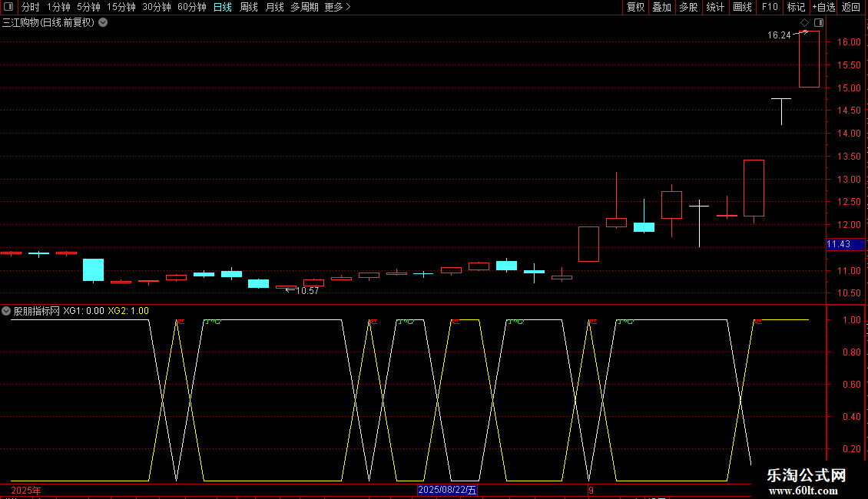Expand the 更多 periods menu
The image size is (868, 499).
(337, 7)
